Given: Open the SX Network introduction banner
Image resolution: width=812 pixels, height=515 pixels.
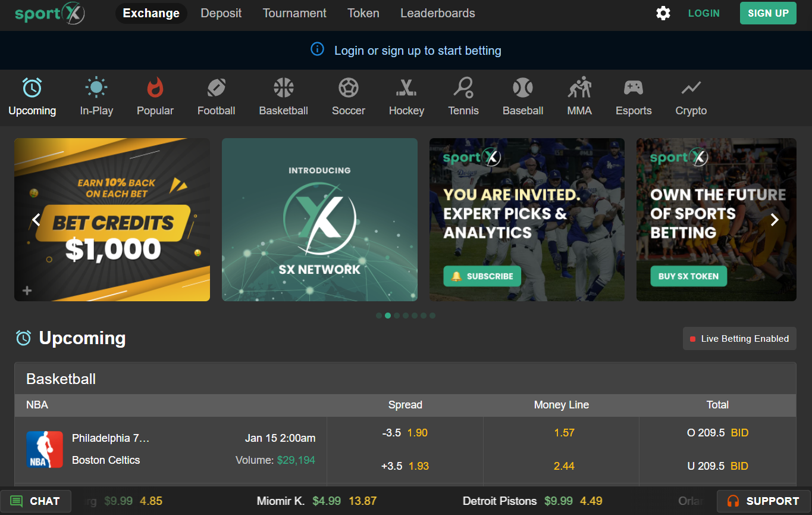Looking at the screenshot, I should click(319, 220).
